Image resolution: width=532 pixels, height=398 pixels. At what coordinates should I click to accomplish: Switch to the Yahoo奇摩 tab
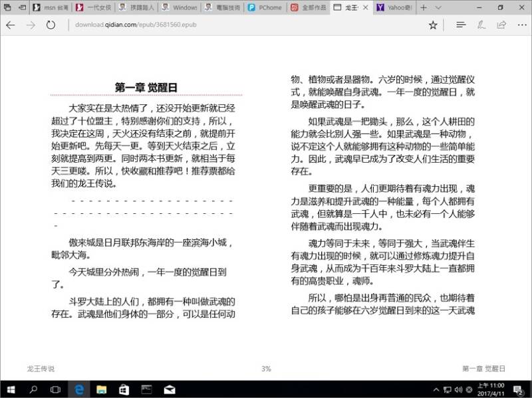[x=394, y=7]
